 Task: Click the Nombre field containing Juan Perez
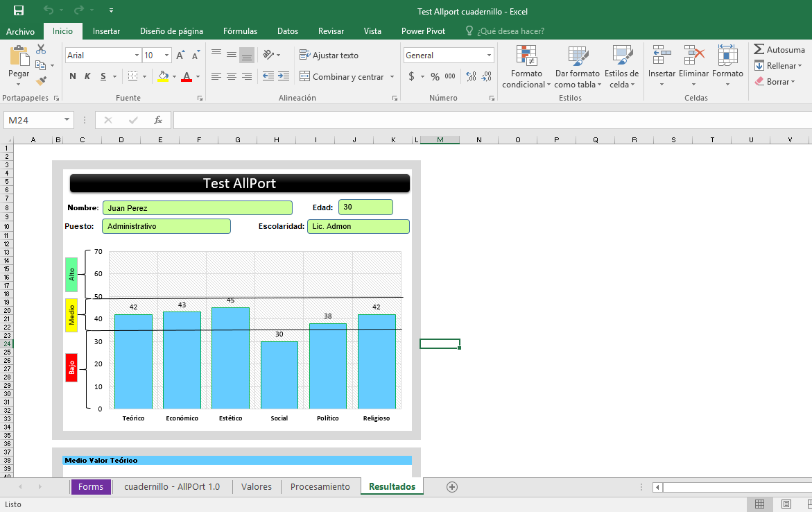coord(197,208)
